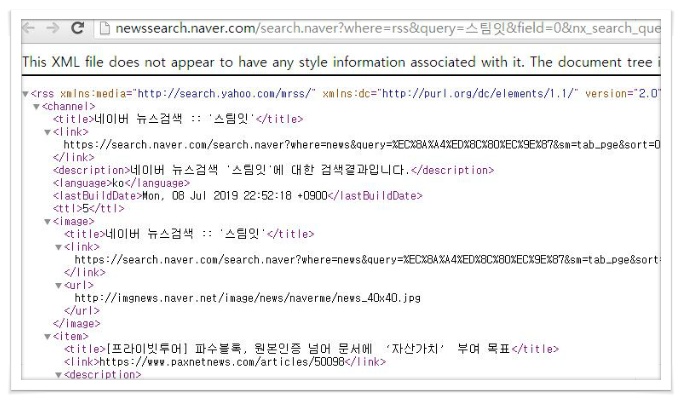Screen dimensions: 682x400
Task: Collapse the url element inside image
Action: click(x=58, y=286)
